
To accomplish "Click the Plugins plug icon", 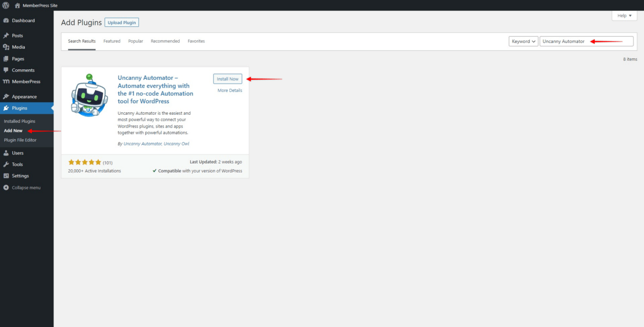I will 6,108.
